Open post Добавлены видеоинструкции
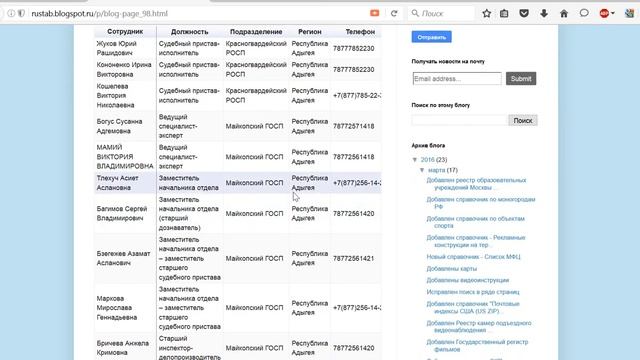Image resolution: width=640 pixels, height=360 pixels. 468,280
